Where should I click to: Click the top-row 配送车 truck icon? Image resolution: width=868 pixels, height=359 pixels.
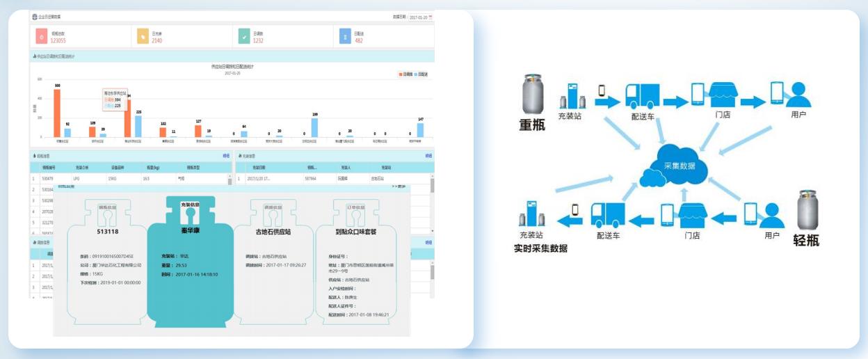pos(641,97)
